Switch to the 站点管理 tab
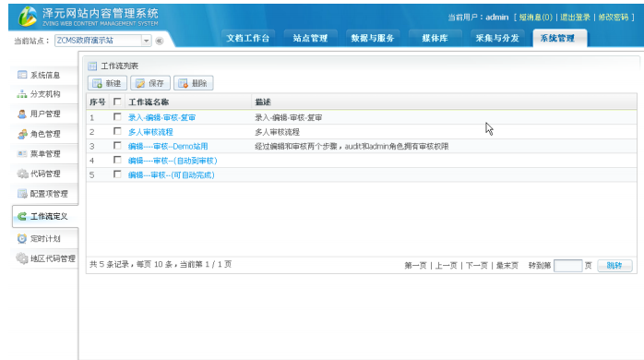Image resolution: width=644 pixels, height=360 pixels. click(x=310, y=38)
